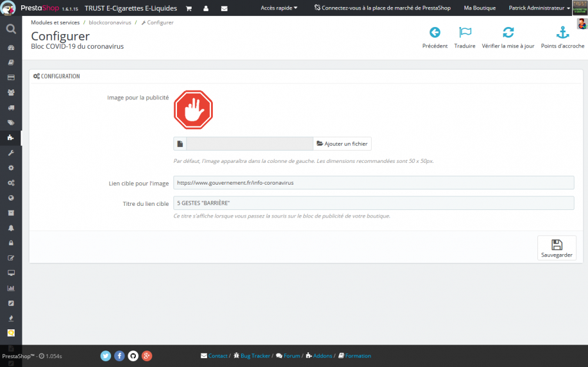Open the Contact footer link
The image size is (588, 367).
click(x=214, y=356)
